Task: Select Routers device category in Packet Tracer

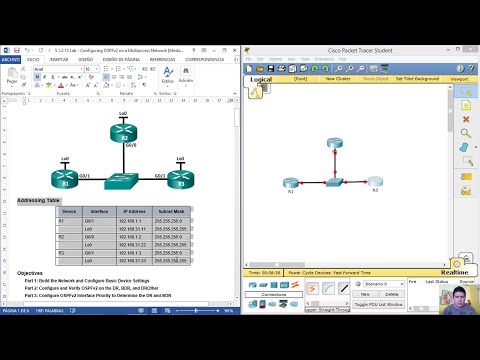Action: [x=253, y=285]
